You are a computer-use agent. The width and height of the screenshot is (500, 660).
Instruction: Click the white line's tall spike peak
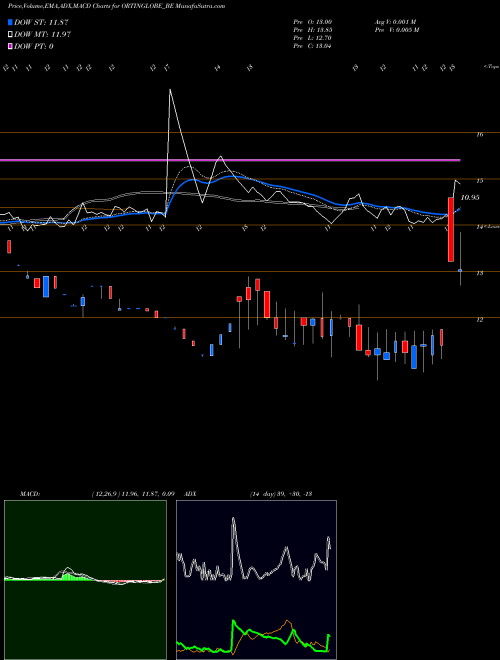pos(170,90)
